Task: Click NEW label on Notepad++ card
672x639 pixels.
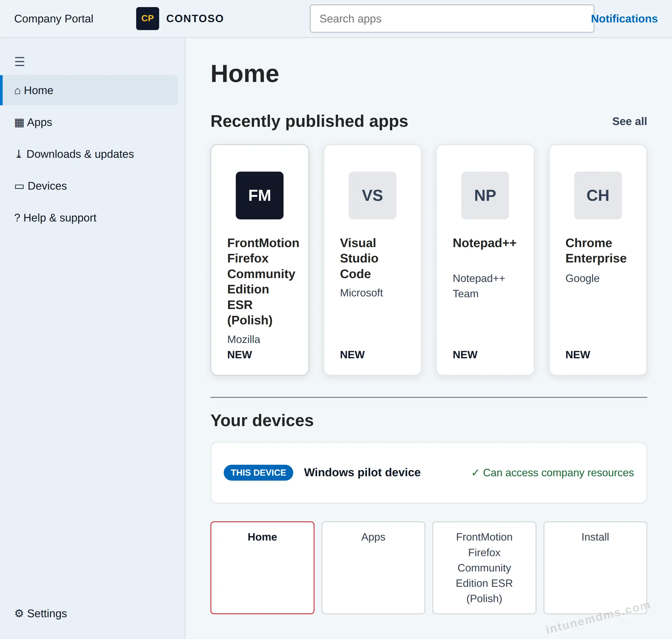Action: pyautogui.click(x=465, y=354)
